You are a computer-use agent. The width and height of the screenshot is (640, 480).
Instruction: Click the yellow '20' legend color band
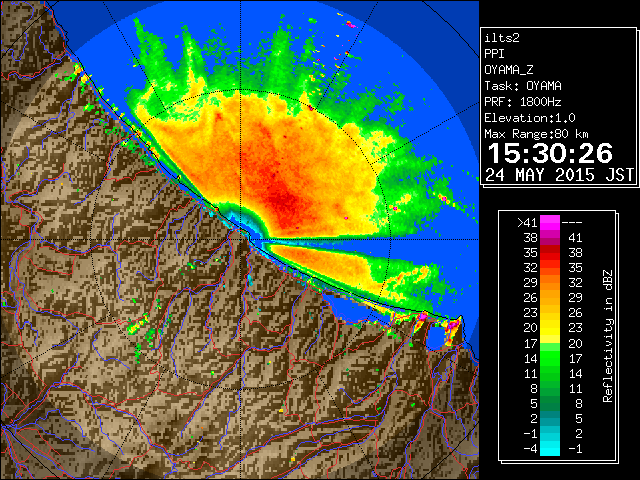pyautogui.click(x=550, y=328)
